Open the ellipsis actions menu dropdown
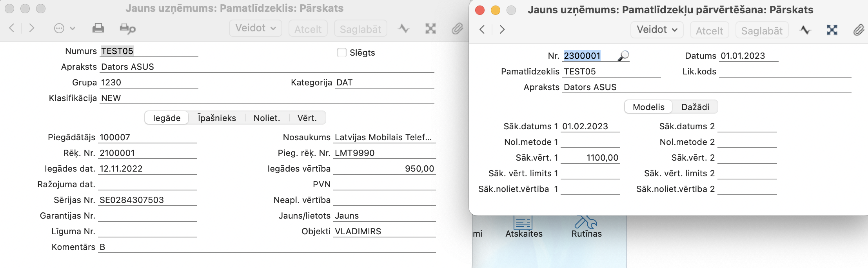 (64, 28)
